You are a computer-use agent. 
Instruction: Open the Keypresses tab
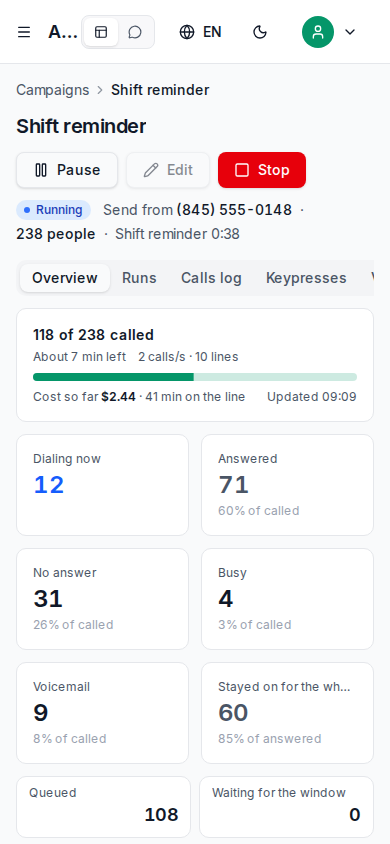(x=306, y=278)
